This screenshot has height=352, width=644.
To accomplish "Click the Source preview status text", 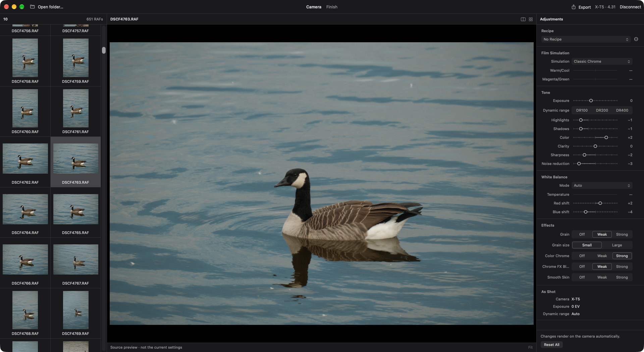I will point(146,347).
